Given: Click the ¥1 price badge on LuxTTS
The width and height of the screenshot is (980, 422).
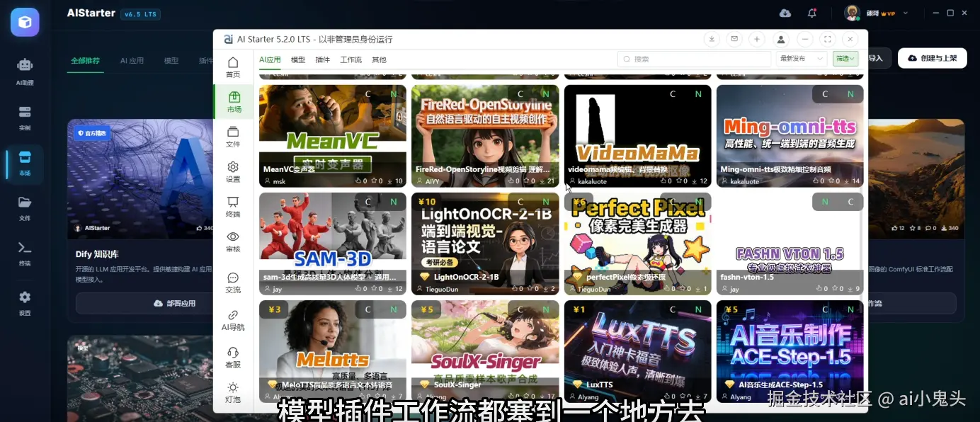Looking at the screenshot, I should pyautogui.click(x=579, y=309).
